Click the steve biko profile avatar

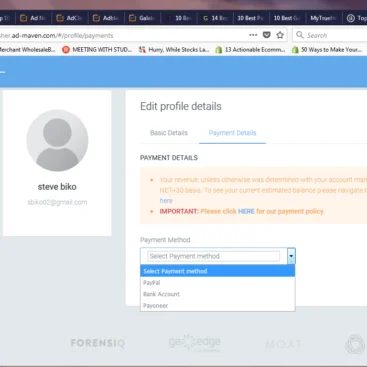pos(57,141)
